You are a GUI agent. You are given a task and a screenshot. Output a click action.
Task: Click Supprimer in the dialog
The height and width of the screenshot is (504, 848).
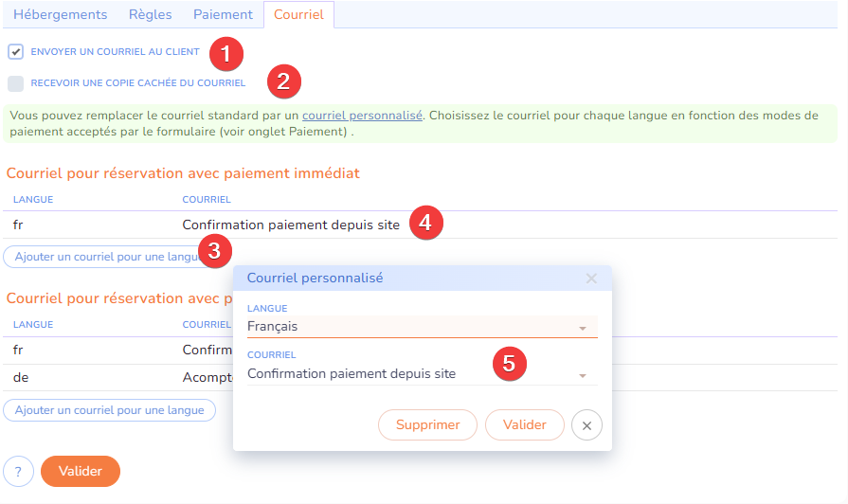tap(427, 425)
